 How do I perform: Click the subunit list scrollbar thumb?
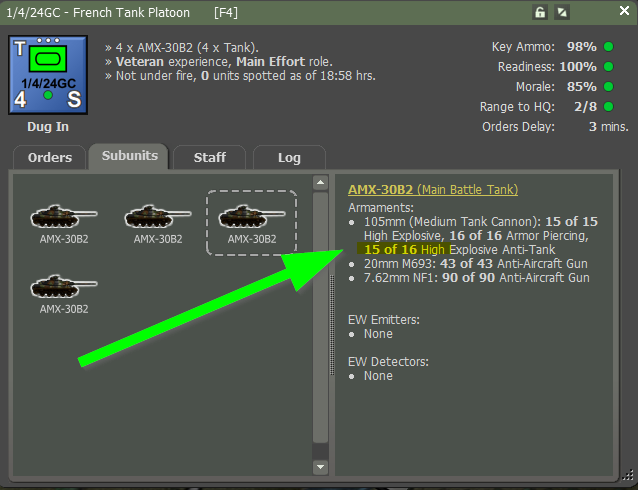pyautogui.click(x=321, y=317)
